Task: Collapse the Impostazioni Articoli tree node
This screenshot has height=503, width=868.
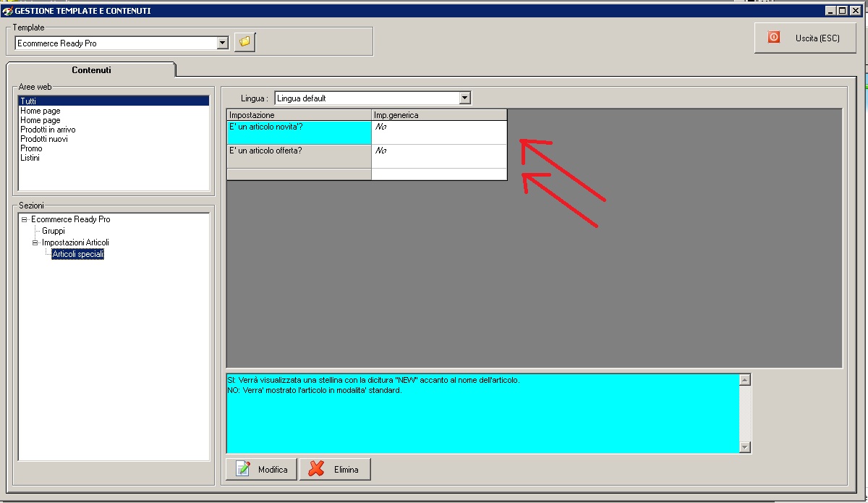Action: coord(35,242)
